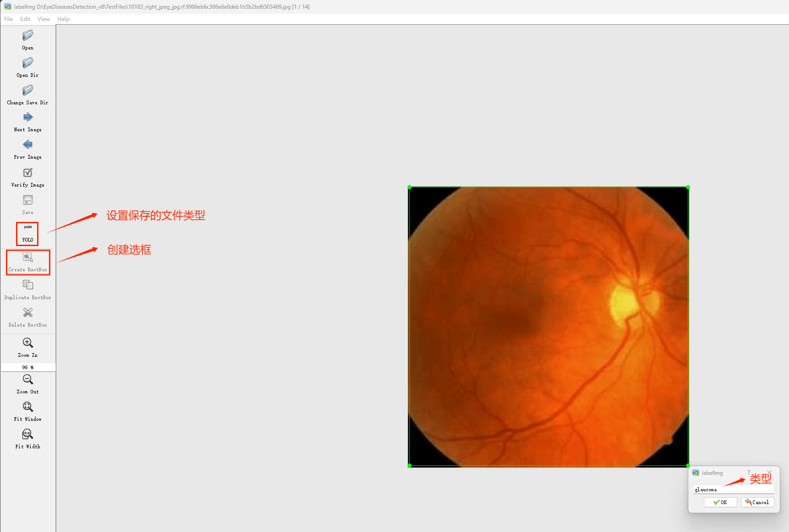The width and height of the screenshot is (789, 532).
Task: Select Duplicate RectBox tool
Action: (27, 290)
